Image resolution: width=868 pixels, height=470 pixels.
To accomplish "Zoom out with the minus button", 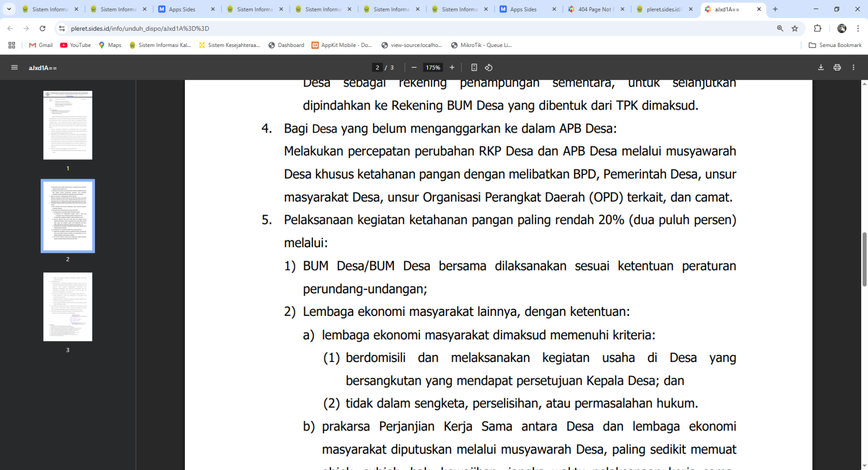I will tap(414, 67).
